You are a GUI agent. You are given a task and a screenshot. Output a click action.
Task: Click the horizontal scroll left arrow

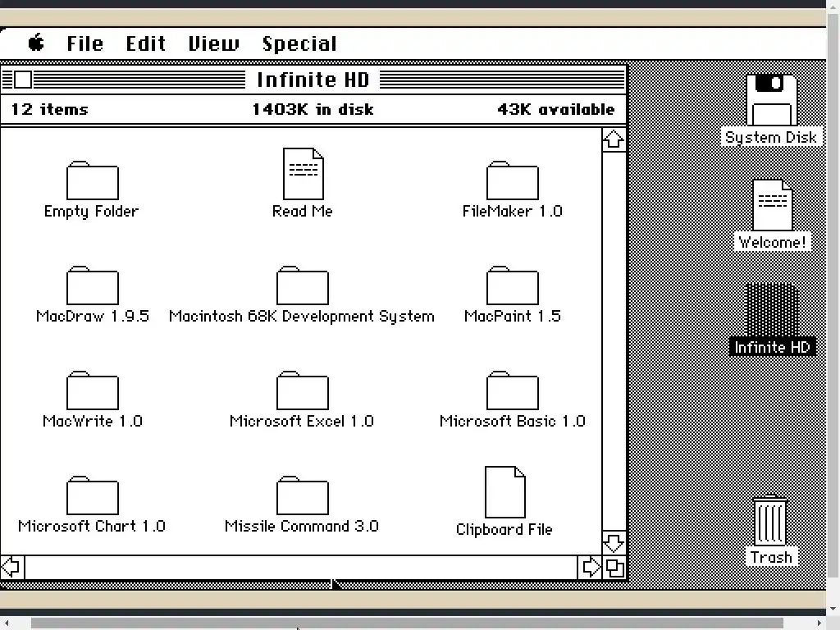point(11,568)
